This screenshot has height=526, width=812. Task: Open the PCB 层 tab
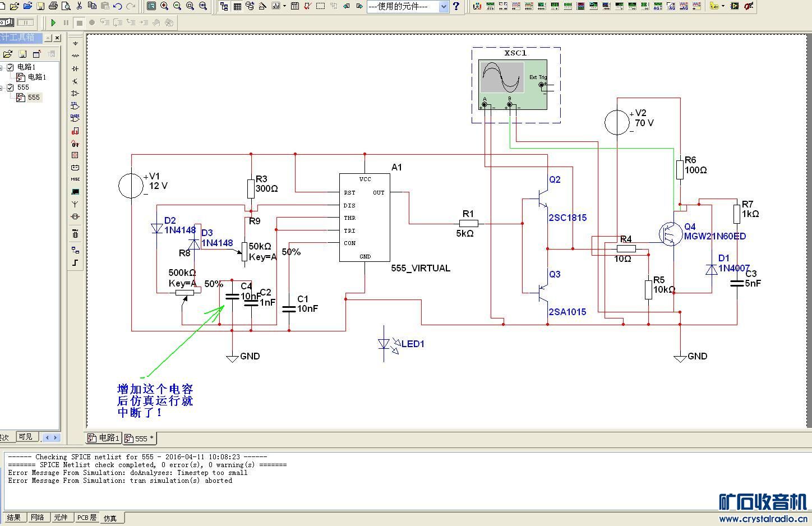pyautogui.click(x=86, y=518)
